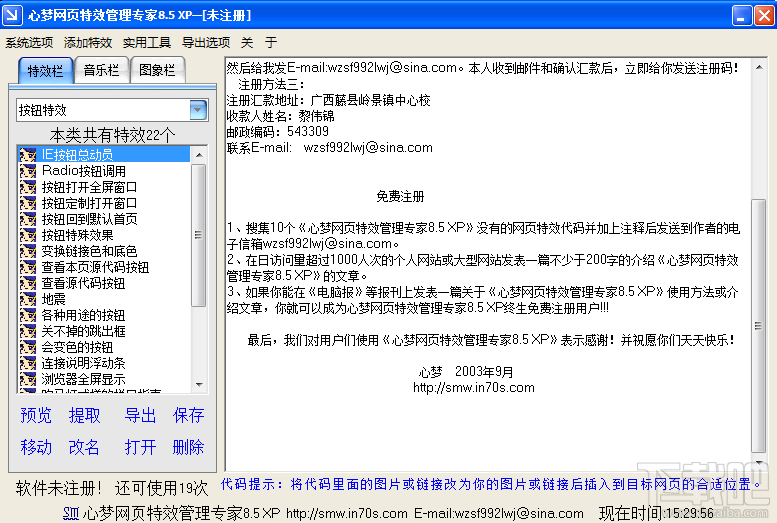Click icon beside 连接说明浮动条 item
Viewport: 777px width, 523px height.
[28, 363]
